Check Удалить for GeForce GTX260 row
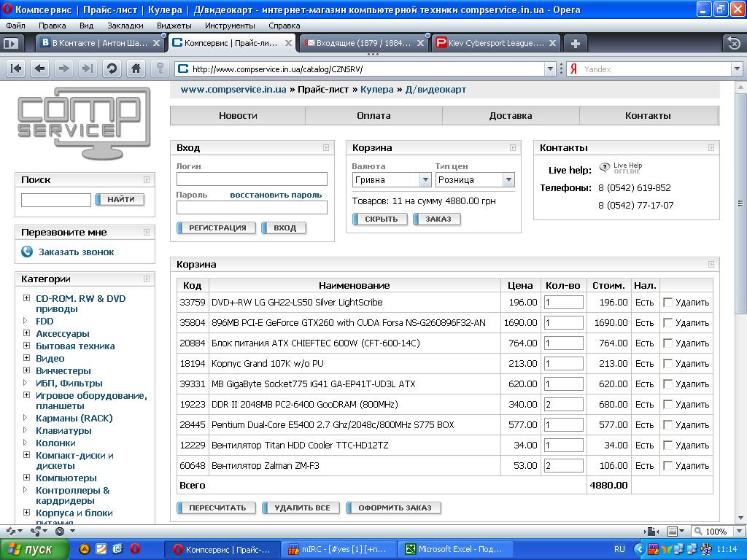Image resolution: width=747 pixels, height=560 pixels. tap(667, 322)
